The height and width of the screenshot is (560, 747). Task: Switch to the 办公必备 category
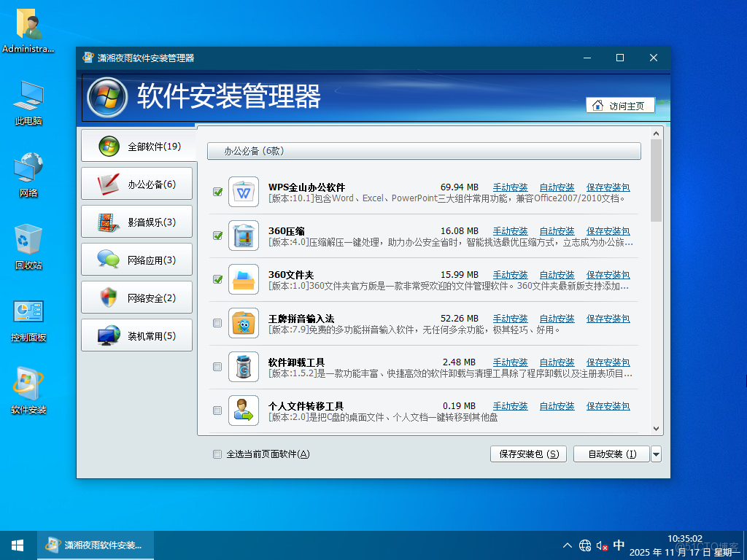tap(136, 183)
